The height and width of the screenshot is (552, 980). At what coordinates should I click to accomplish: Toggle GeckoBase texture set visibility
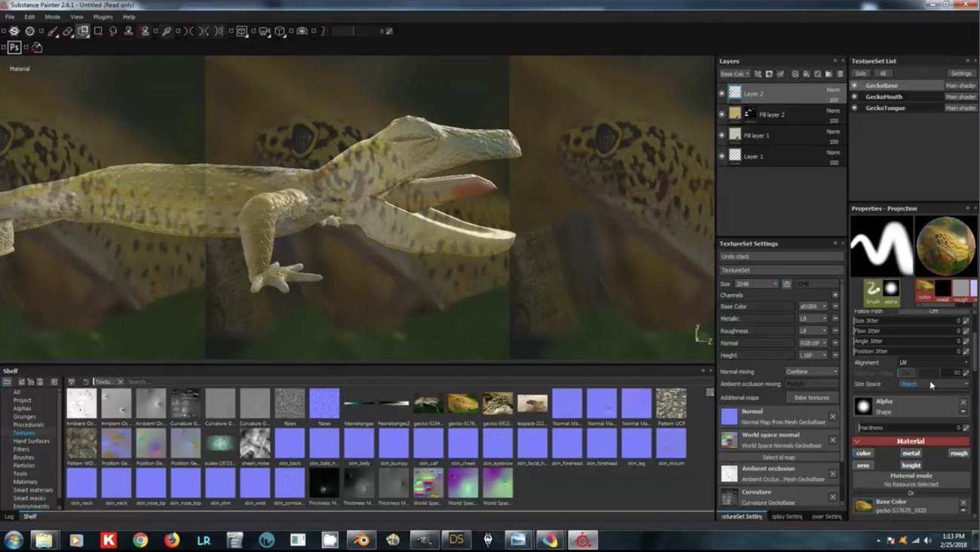855,85
